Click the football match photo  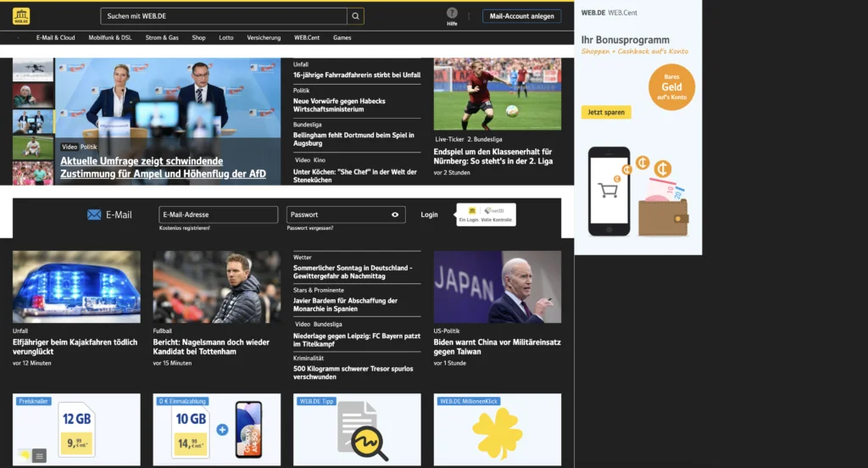tap(497, 94)
